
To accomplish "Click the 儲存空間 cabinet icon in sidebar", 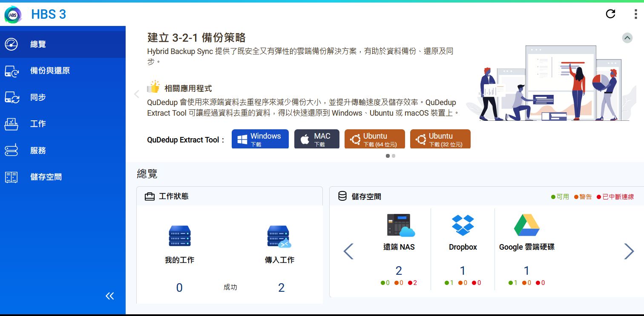I will (11, 177).
